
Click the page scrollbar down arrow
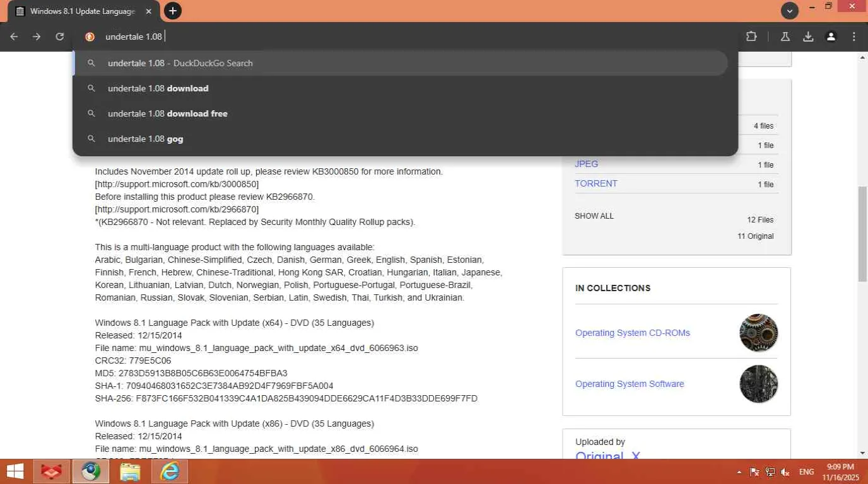tap(862, 453)
